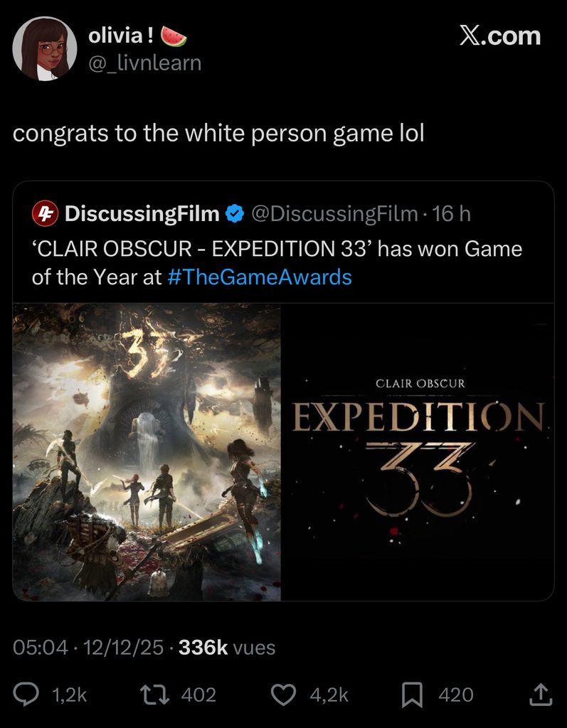Click the 05:04 · 12/12/25 timestamp
This screenshot has width=567, height=728.
pos(88,648)
